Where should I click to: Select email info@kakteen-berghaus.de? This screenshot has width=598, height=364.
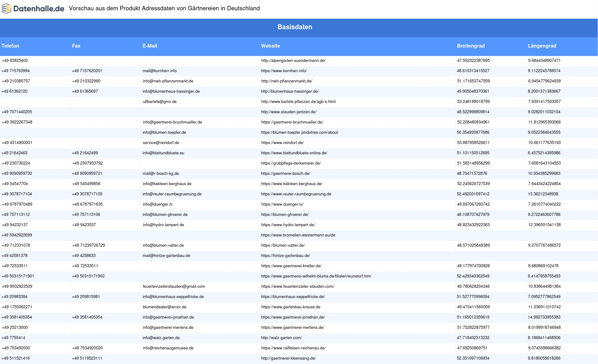coord(167,184)
